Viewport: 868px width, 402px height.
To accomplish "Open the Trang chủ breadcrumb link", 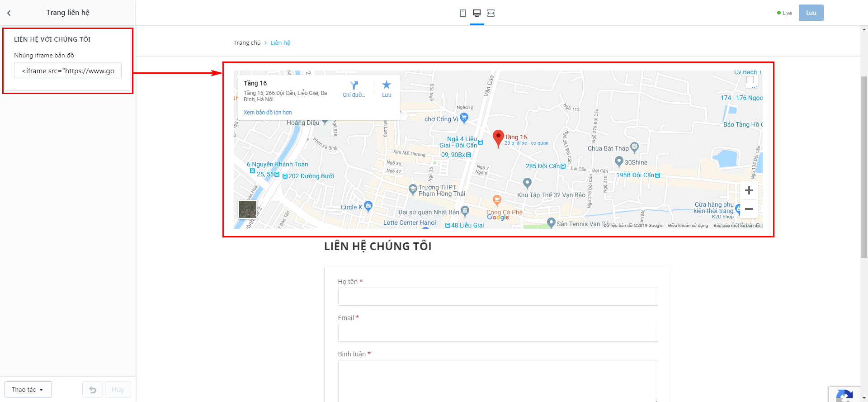I will pyautogui.click(x=247, y=43).
